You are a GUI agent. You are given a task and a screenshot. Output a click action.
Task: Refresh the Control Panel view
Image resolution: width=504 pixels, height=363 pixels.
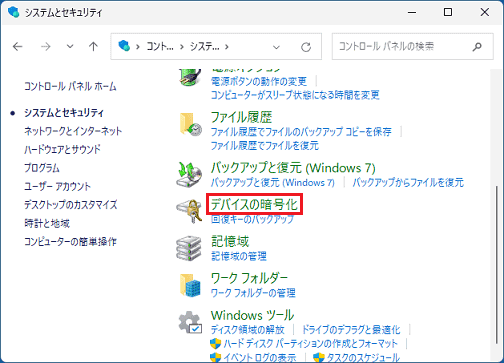pyautogui.click(x=306, y=47)
